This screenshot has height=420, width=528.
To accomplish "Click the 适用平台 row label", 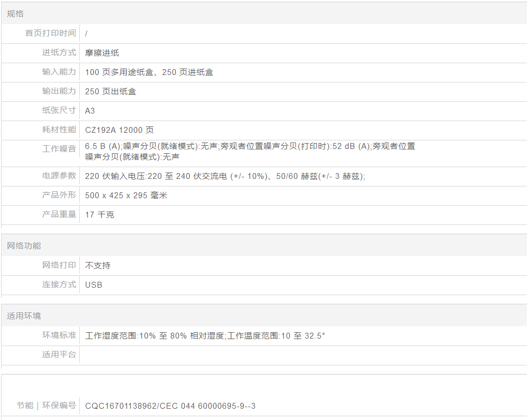I will pos(59,355).
